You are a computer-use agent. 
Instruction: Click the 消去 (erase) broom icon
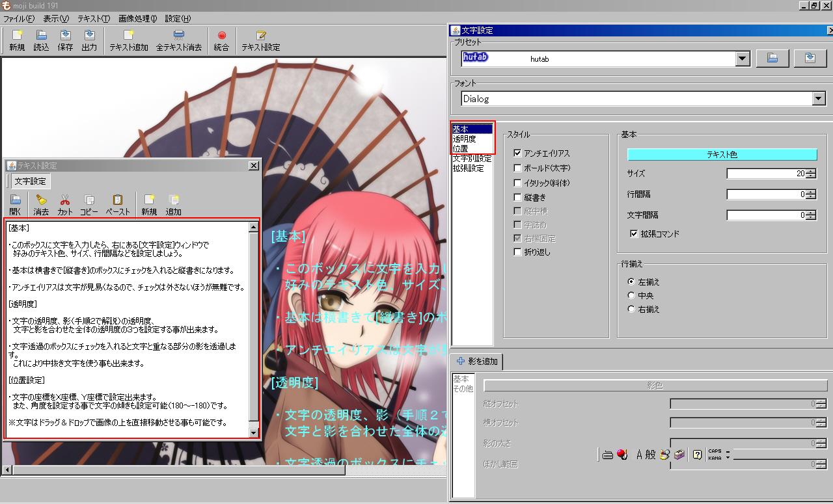click(x=41, y=200)
